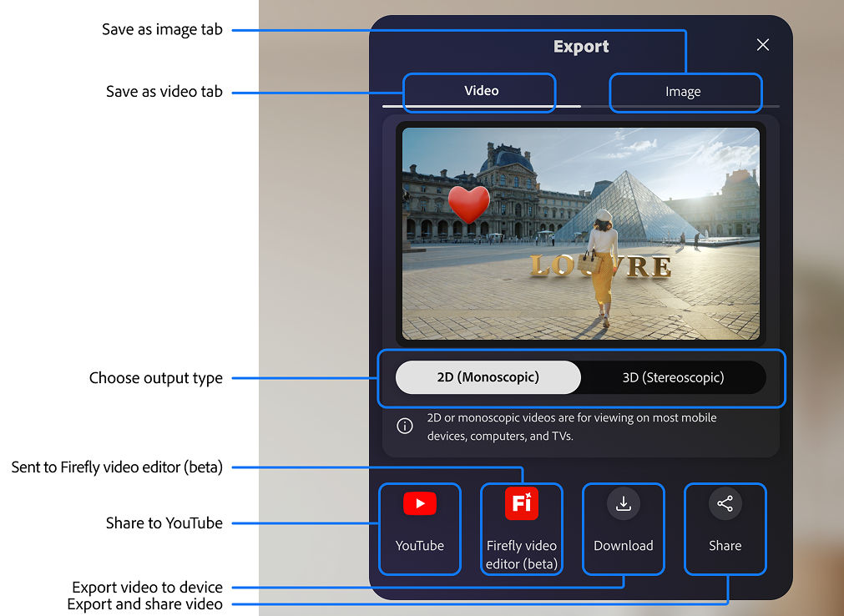Close the Export dialog
This screenshot has width=844, height=616.
762,44
